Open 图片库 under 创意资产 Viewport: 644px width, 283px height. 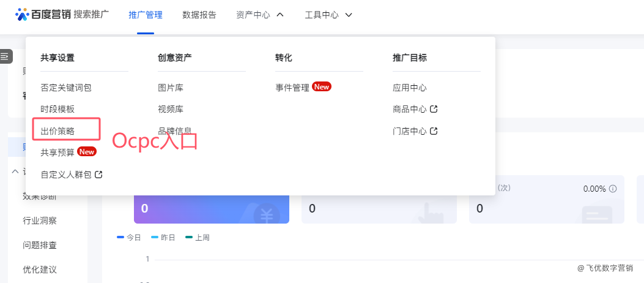[x=171, y=88]
